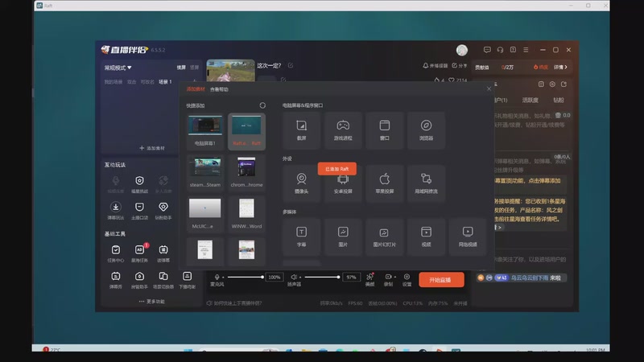Add a 网络视频 online video source

468,237
